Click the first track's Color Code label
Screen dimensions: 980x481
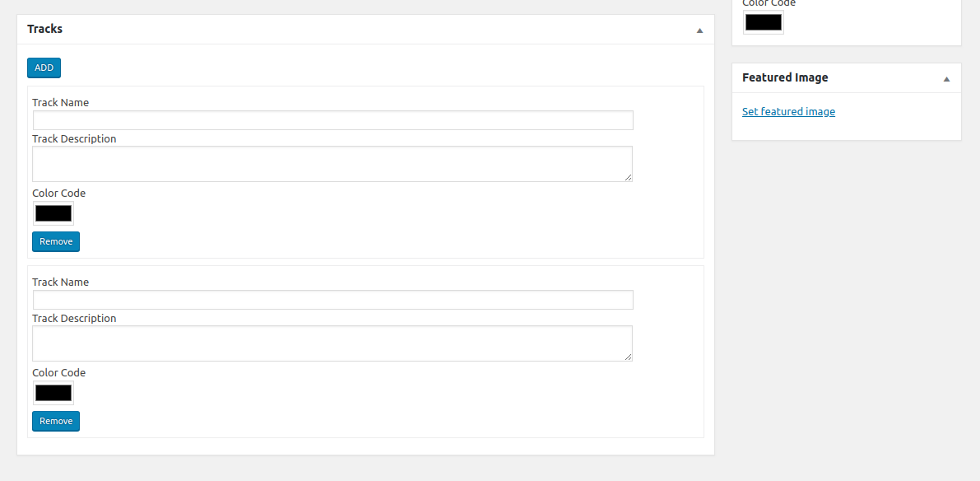(59, 194)
